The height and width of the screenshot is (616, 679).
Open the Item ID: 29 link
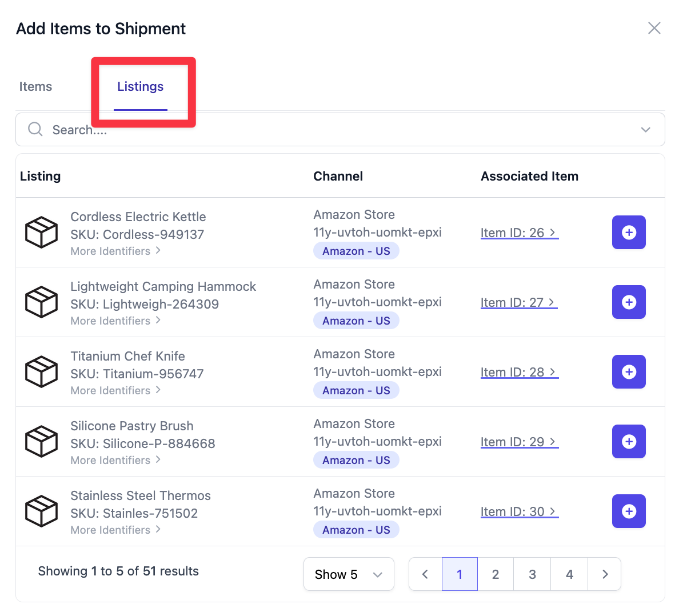click(x=519, y=442)
